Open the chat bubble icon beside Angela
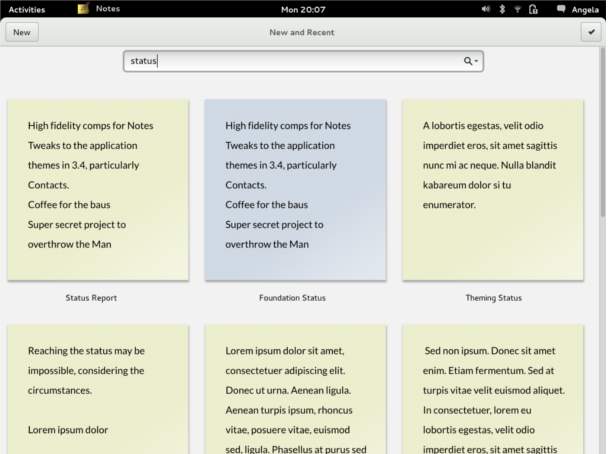 point(561,9)
